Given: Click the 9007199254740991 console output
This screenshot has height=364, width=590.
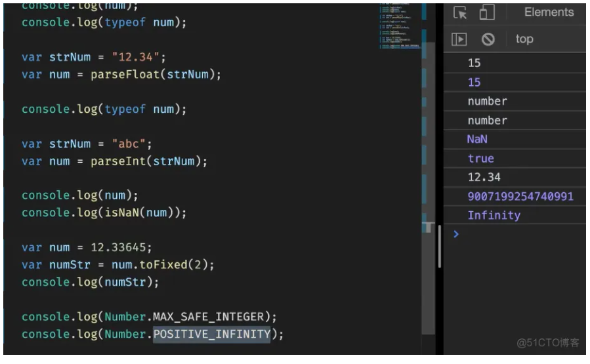Looking at the screenshot, I should click(x=520, y=197).
